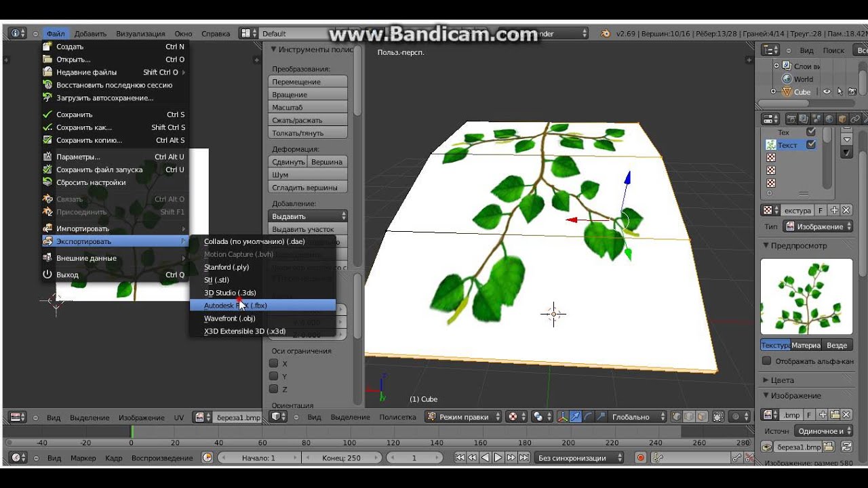The image size is (868, 488).
Task: Open world properties tab
Action: pyautogui.click(x=829, y=119)
